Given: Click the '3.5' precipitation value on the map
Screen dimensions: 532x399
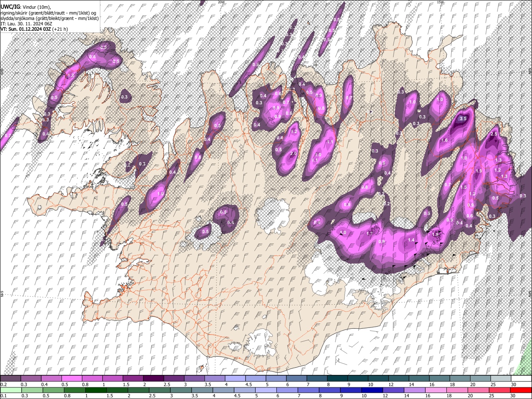Looking at the screenshot, I should tap(464, 118).
